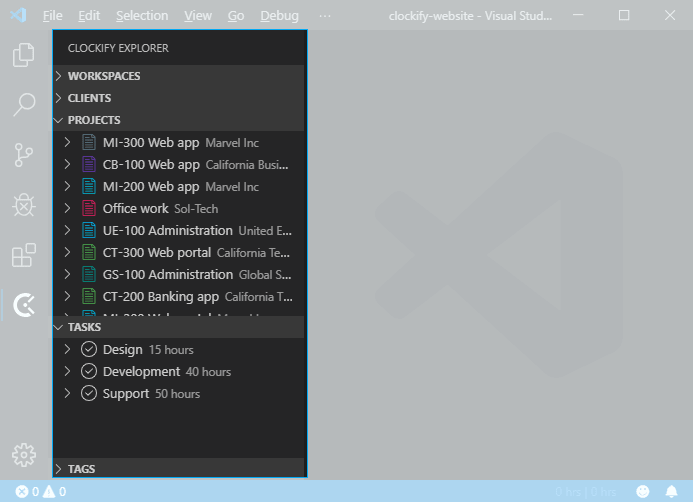
Task: Expand the GS-100 Administration chevron
Action: pyautogui.click(x=67, y=274)
